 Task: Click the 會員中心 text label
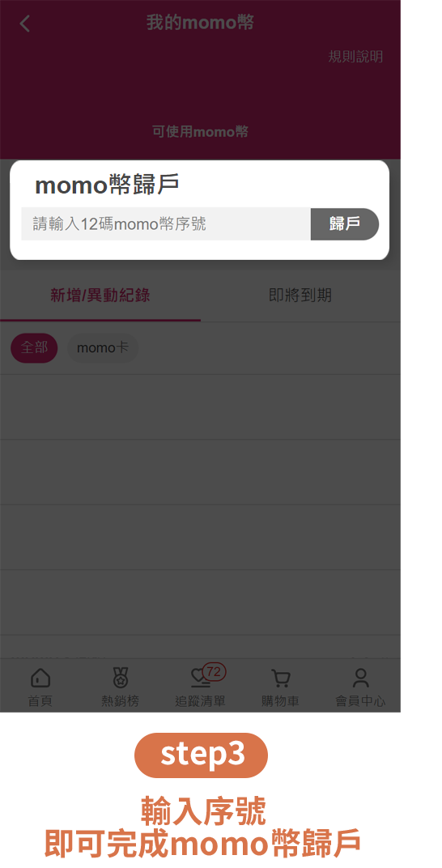tap(361, 701)
